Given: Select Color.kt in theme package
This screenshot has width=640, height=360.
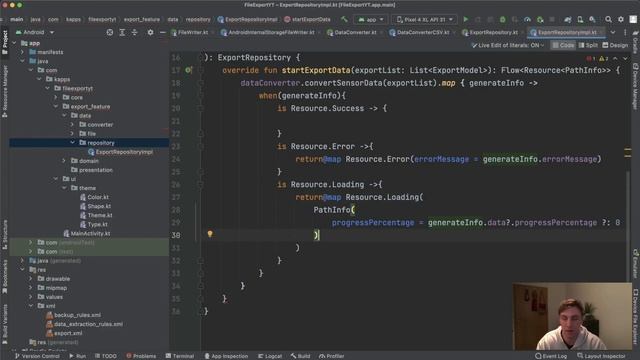Looking at the screenshot, I should point(94,197).
